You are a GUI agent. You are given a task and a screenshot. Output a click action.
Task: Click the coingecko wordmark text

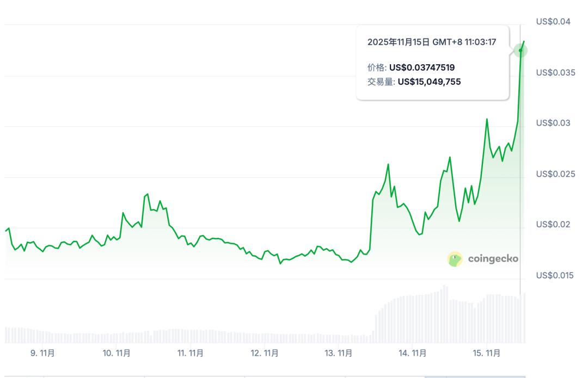[493, 259]
